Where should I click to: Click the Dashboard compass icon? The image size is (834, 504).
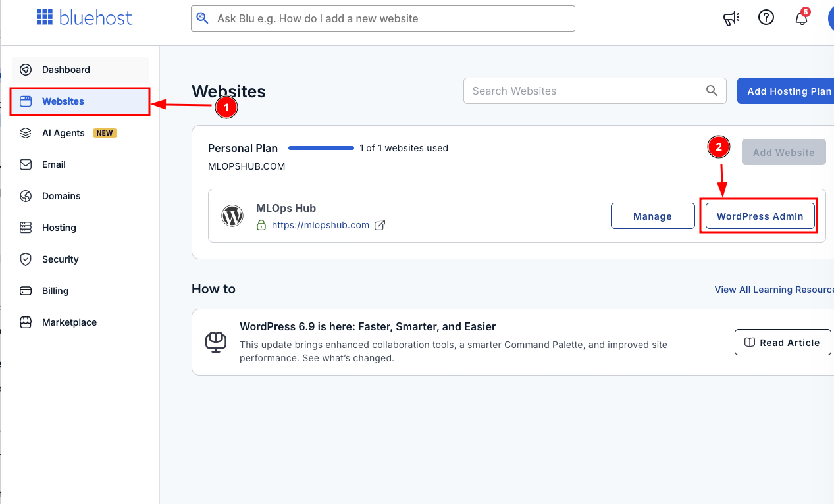tap(26, 70)
